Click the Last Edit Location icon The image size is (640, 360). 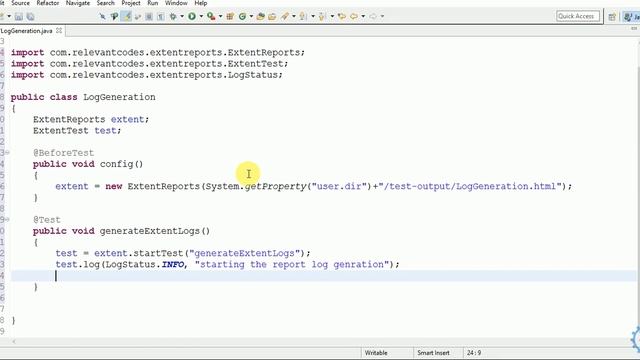point(342,16)
